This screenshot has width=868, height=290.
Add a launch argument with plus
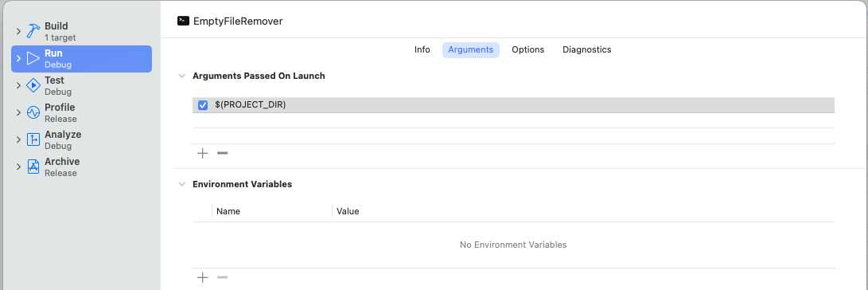coord(203,154)
